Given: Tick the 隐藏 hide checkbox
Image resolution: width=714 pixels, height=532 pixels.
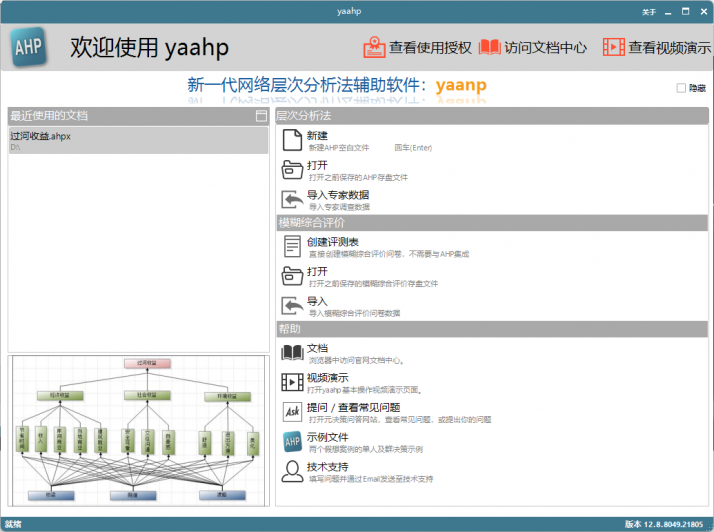Looking at the screenshot, I should tap(681, 88).
